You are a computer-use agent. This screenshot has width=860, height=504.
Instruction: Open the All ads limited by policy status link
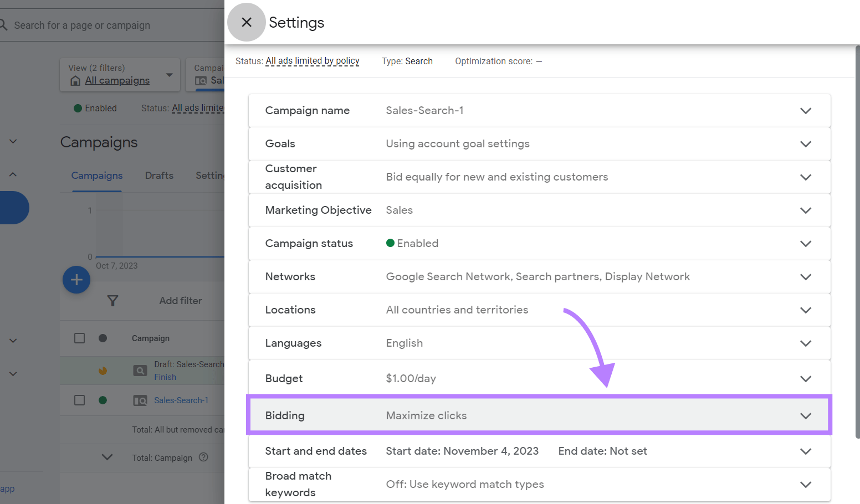click(x=312, y=61)
